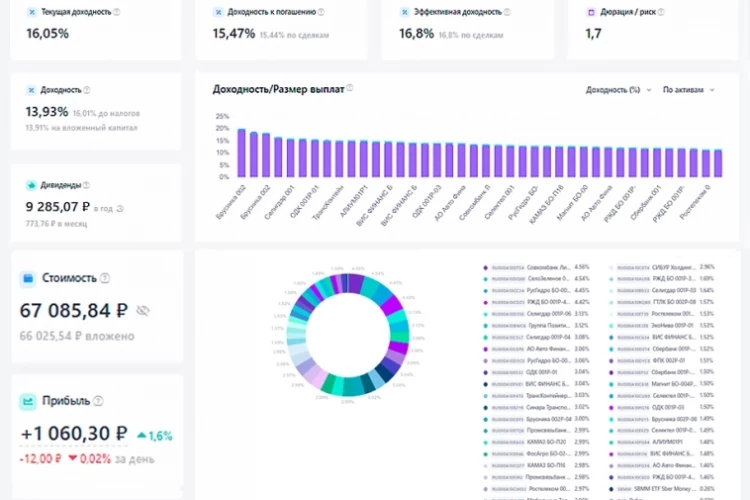This screenshot has height=500, width=750.
Task: Click SBMM ETF Sber Money legend row
Action: coord(662,489)
